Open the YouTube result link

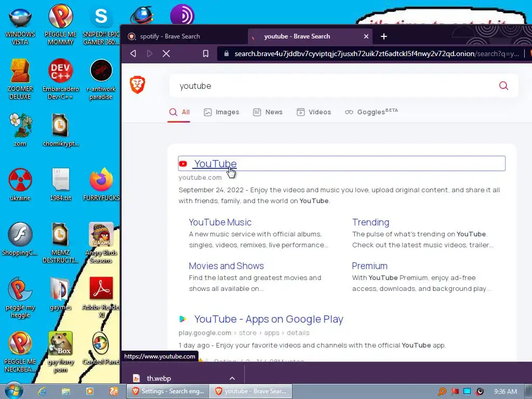215,164
